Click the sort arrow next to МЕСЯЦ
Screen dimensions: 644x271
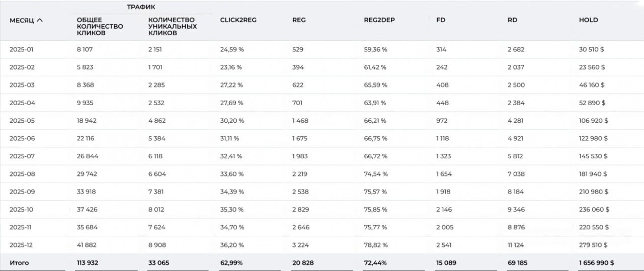coord(40,21)
